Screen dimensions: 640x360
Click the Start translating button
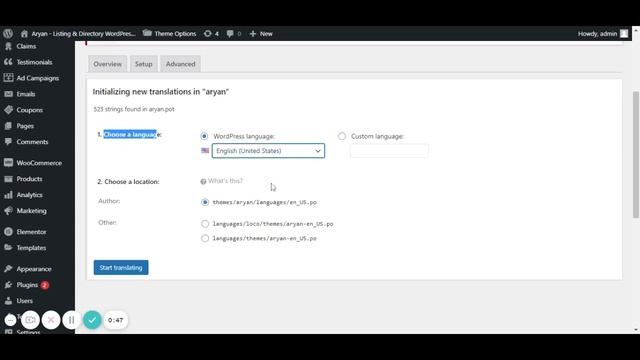121,267
